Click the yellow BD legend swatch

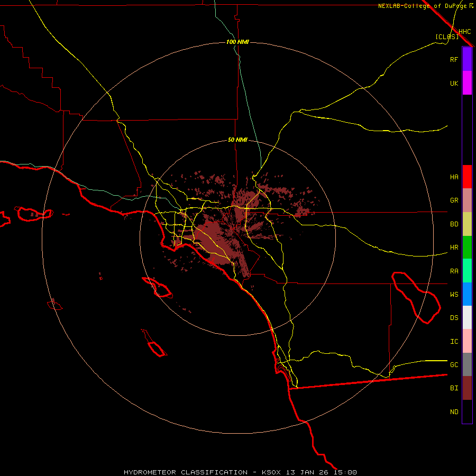(467, 224)
